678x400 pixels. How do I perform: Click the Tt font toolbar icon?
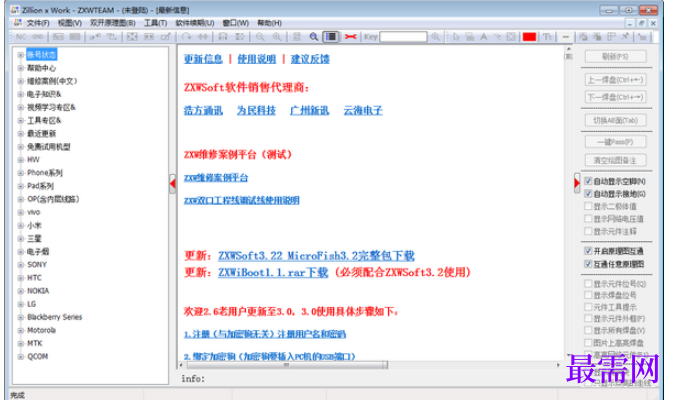click(548, 37)
